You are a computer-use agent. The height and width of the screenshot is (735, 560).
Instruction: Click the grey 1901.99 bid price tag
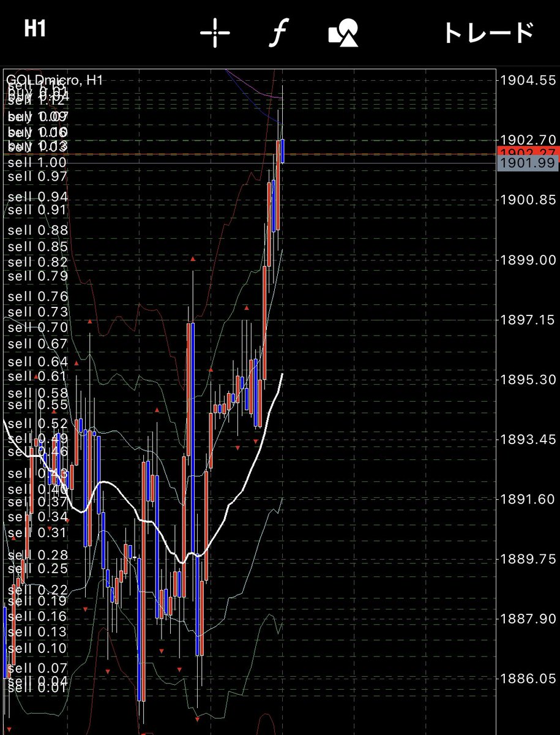point(528,163)
